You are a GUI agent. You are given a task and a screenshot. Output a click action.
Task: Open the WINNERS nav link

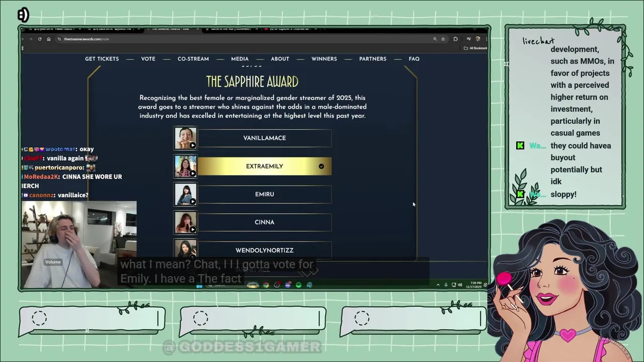[324, 59]
